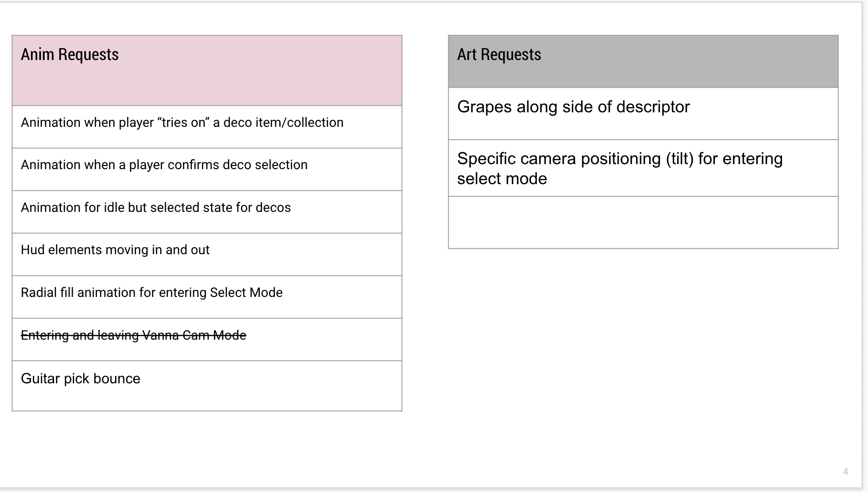Click the Hud elements moving row
This screenshot has width=868, height=492.
[x=207, y=254]
